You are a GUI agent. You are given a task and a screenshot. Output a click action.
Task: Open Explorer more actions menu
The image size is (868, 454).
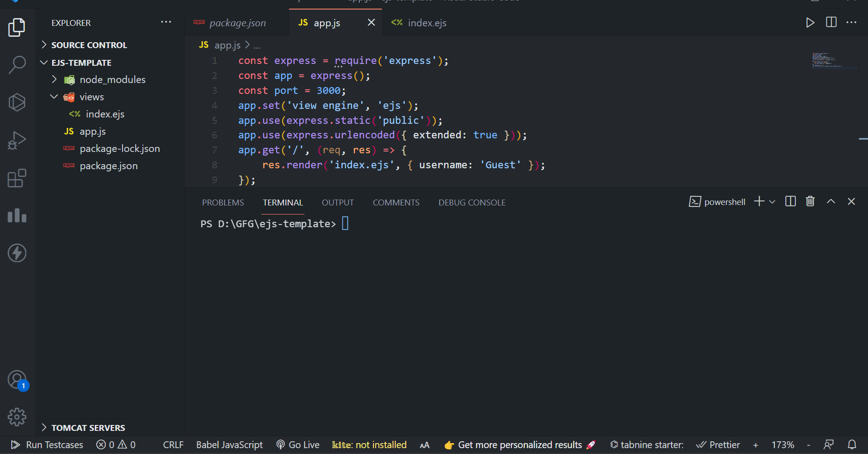(x=166, y=22)
